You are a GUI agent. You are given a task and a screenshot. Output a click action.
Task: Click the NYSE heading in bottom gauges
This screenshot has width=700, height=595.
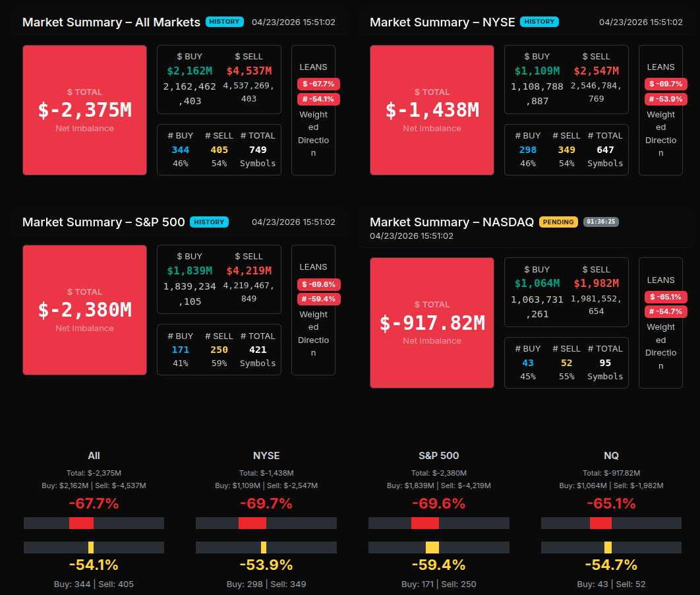[x=266, y=456]
